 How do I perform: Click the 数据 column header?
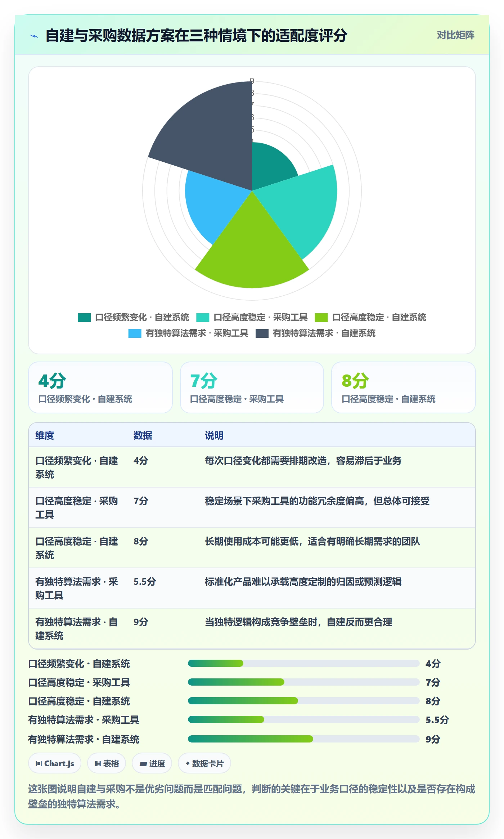pyautogui.click(x=143, y=435)
